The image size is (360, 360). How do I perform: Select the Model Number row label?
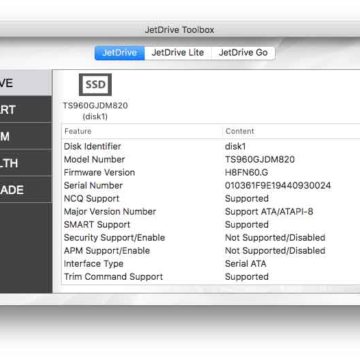point(94,159)
